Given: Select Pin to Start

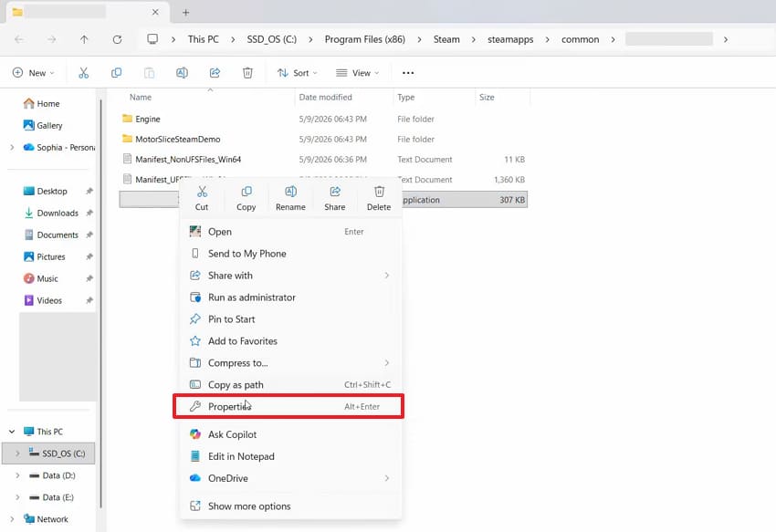Looking at the screenshot, I should pyautogui.click(x=290, y=319).
